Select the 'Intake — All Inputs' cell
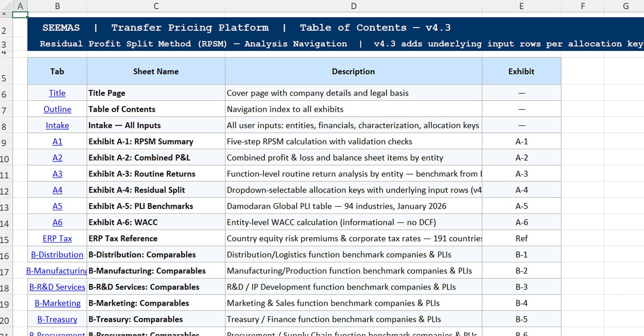644x336 pixels. point(156,125)
